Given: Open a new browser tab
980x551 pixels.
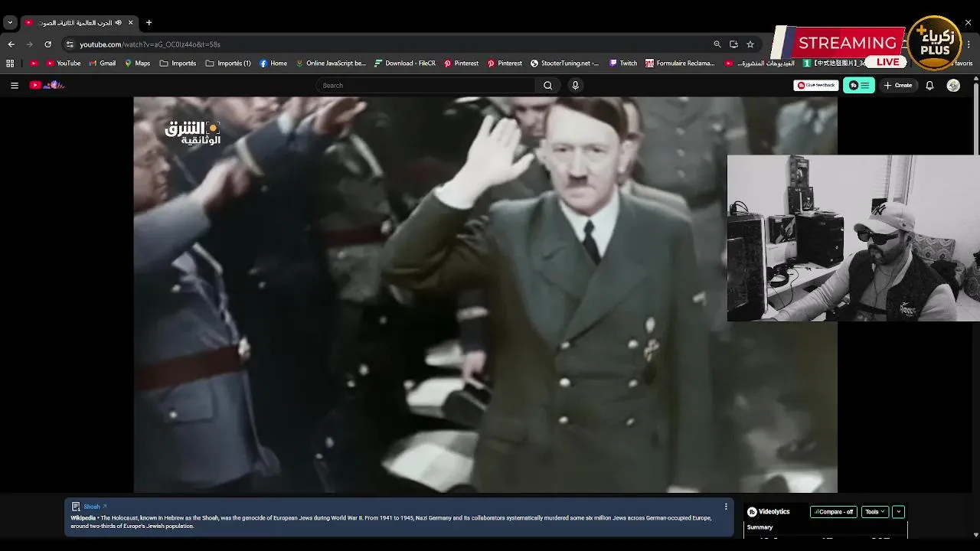Looking at the screenshot, I should 149,23.
